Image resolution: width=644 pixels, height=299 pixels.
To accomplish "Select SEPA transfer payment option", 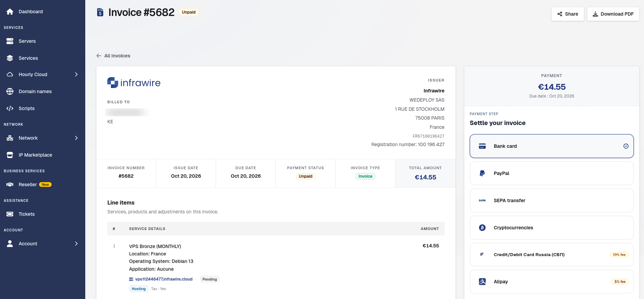I will (552, 200).
